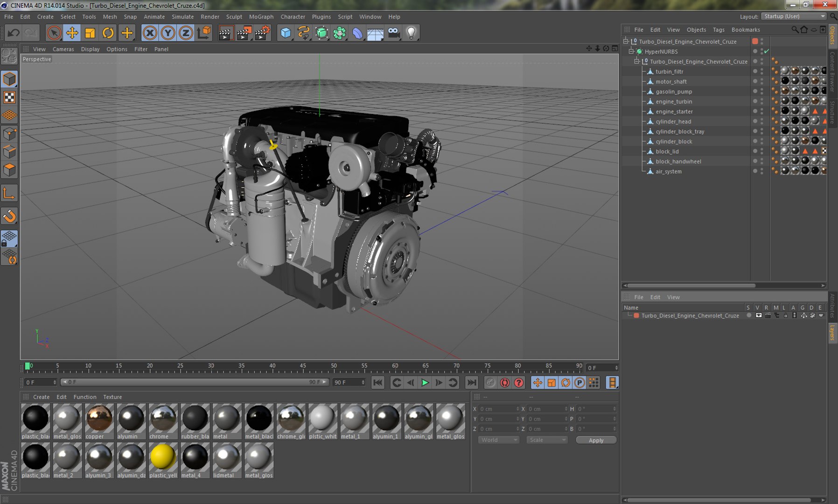The image size is (838, 504).
Task: Collapse the nested Turbo_Diesel_Engine_Chevrolet_Cruze group
Action: pos(637,61)
